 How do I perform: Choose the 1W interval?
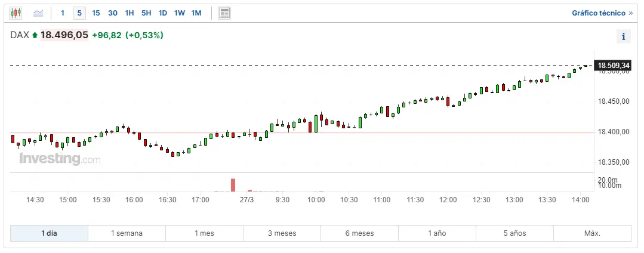pyautogui.click(x=179, y=13)
